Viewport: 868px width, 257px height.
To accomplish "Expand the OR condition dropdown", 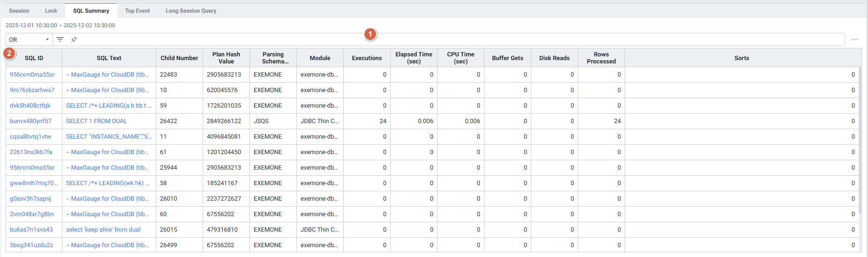I will click(29, 39).
